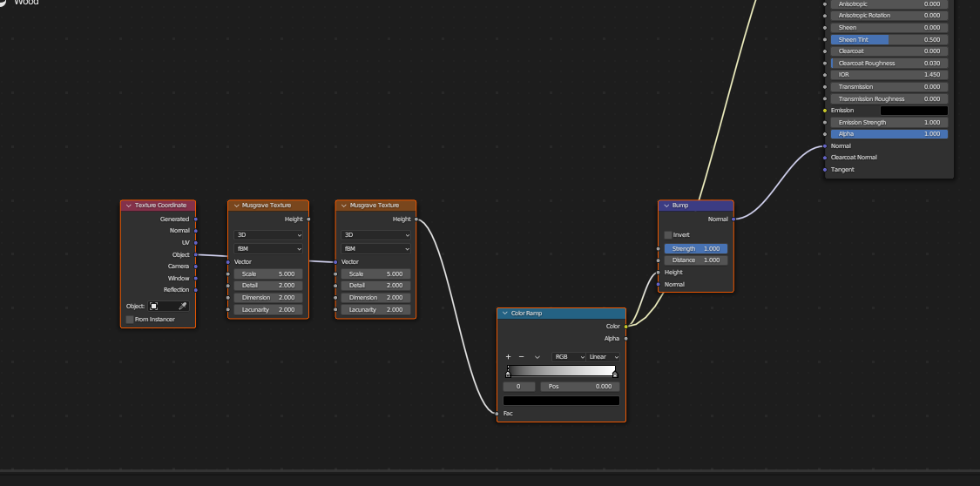Collapse the Color Ramp node
980x486 pixels.
505,313
